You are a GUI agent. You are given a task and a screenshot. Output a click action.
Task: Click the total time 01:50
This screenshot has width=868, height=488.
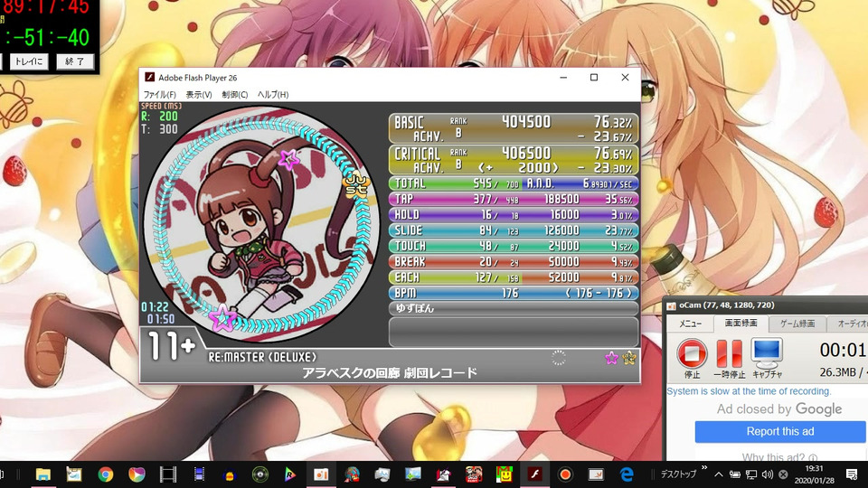[x=160, y=319]
